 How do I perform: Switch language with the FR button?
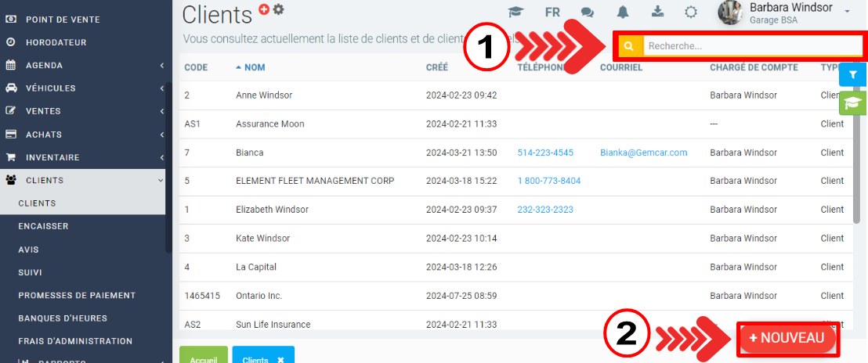point(552,12)
